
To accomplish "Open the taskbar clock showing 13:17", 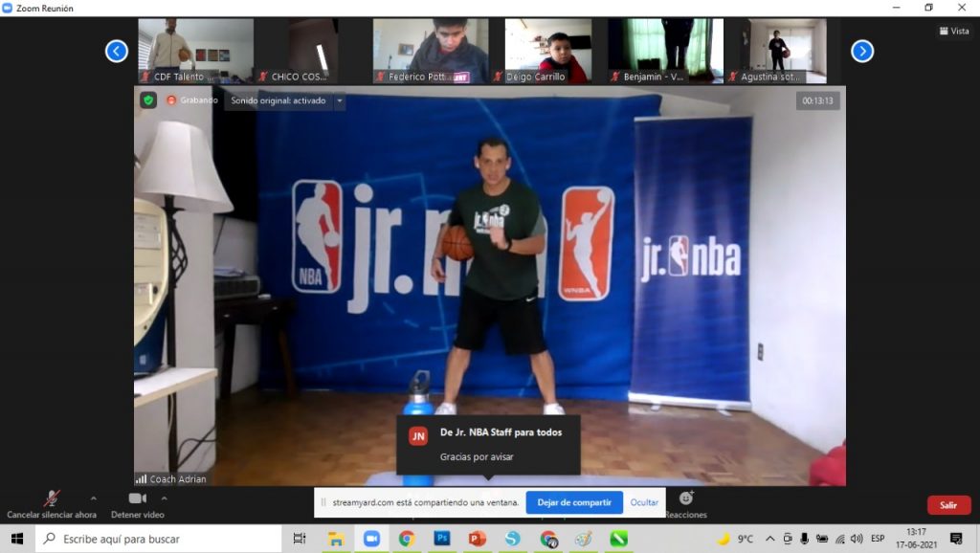I will [x=916, y=539].
